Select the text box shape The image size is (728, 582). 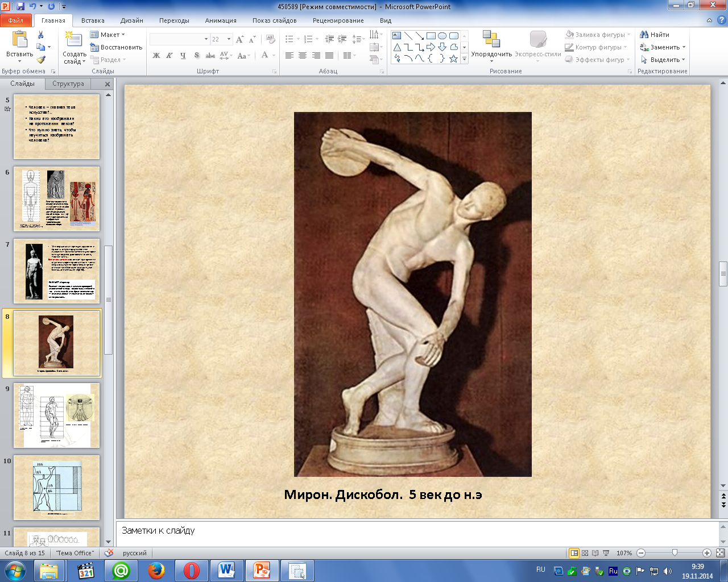click(397, 36)
